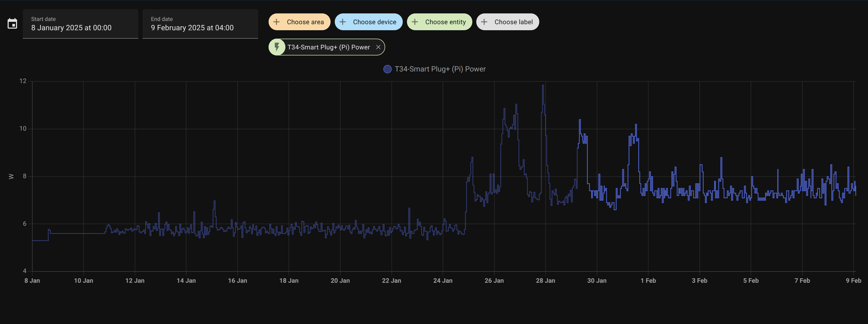Viewport: 868px width, 324px height.
Task: Click the Choose entity button
Action: coord(440,22)
